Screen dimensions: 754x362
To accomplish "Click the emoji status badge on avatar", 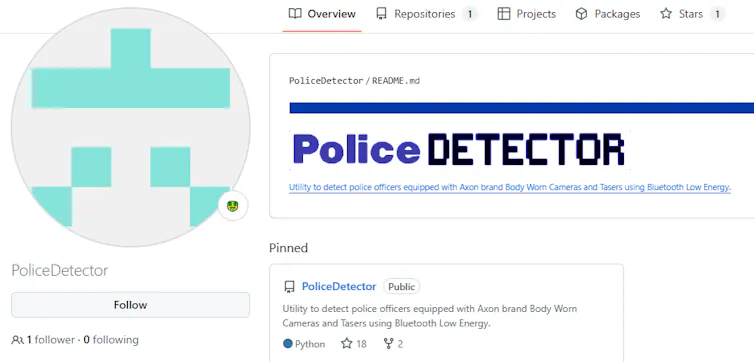I will click(233, 206).
